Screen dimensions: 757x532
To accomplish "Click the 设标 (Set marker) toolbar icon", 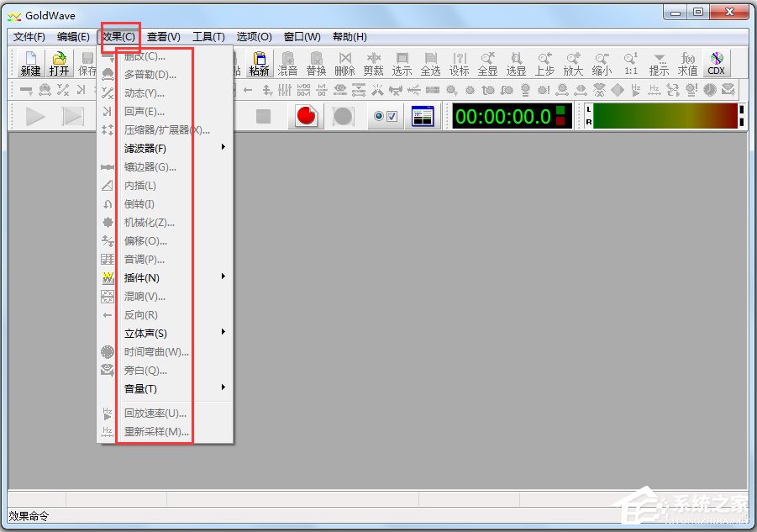I will (x=459, y=63).
